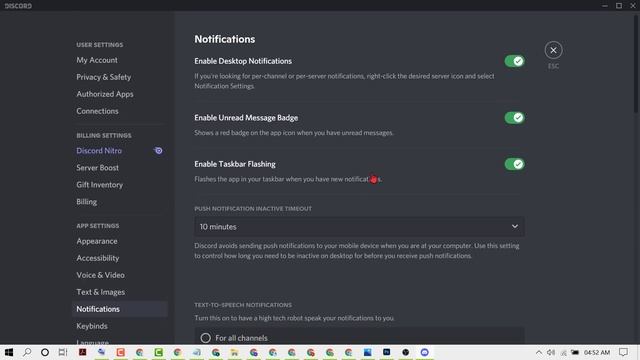Open Gift Inventory

click(99, 185)
